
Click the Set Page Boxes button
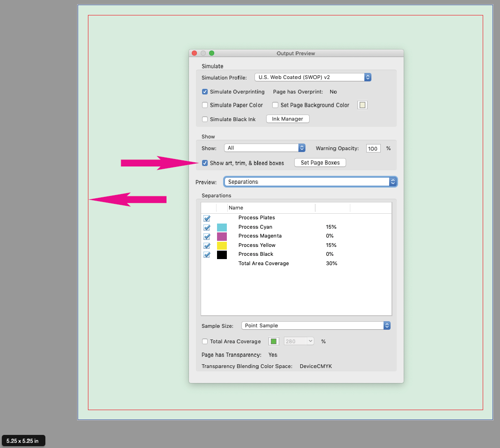(320, 162)
